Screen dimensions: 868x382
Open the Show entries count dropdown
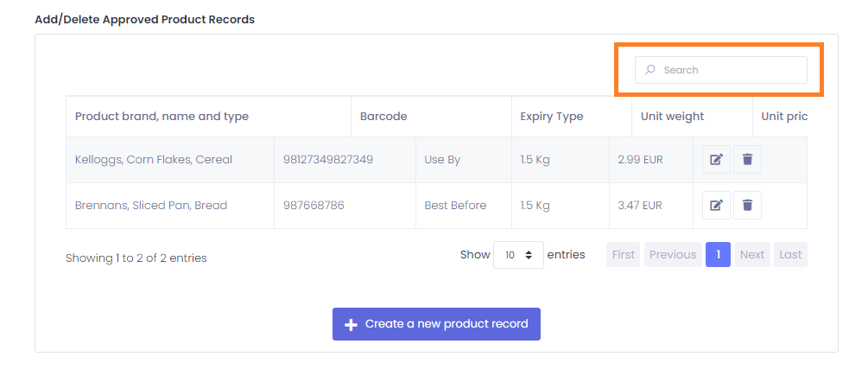tap(518, 255)
